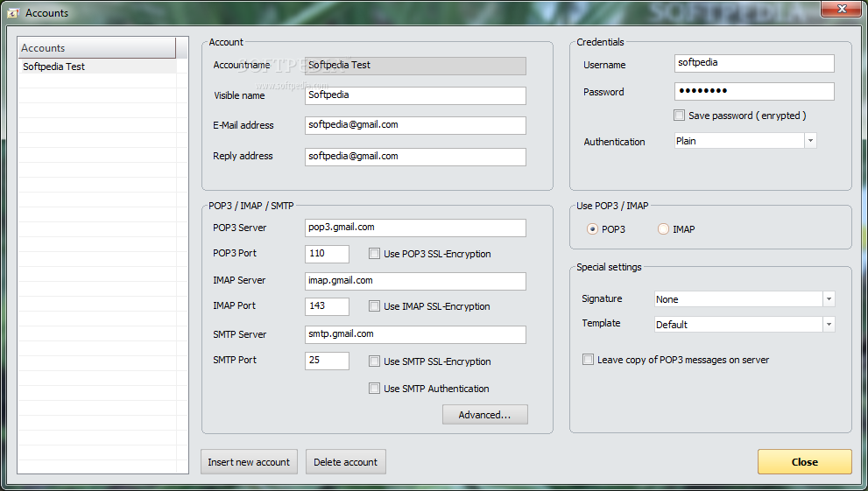Select the POP3 radio button
868x491 pixels.
pos(592,229)
